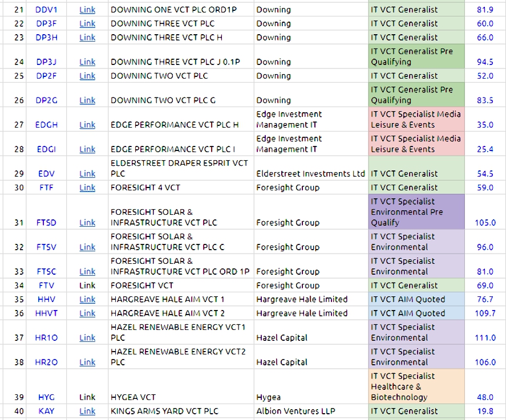Select the value 25.4
This screenshot has width=506, height=420.
coord(485,149)
